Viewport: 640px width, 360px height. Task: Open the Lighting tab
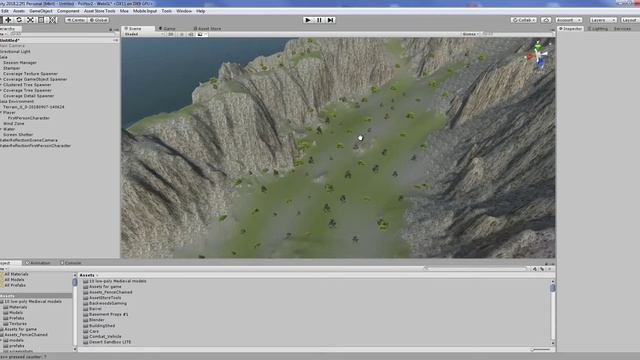[x=598, y=29]
